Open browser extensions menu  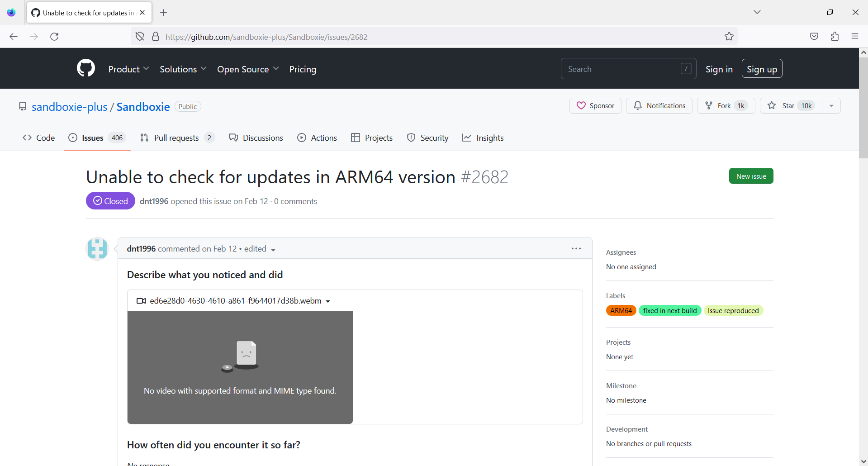835,37
